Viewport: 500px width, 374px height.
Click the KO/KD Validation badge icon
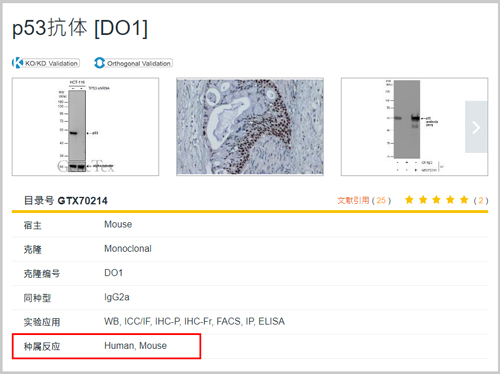(17, 63)
